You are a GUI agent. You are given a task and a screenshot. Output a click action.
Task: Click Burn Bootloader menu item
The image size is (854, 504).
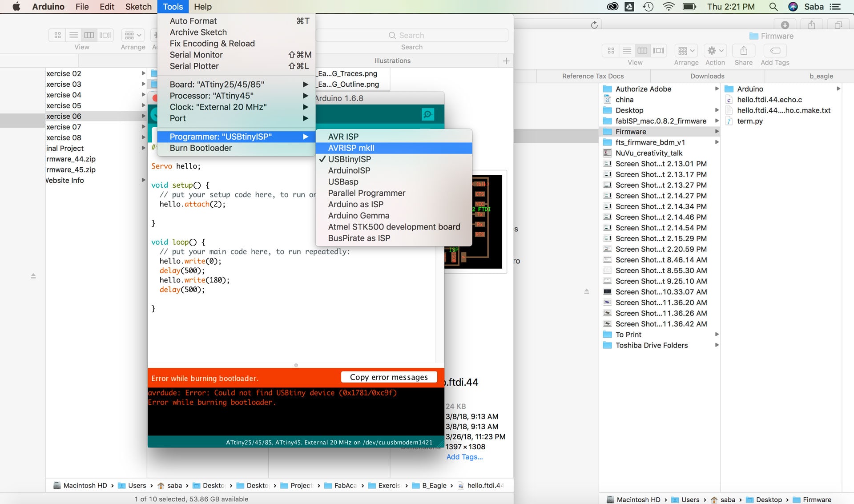pos(236,148)
